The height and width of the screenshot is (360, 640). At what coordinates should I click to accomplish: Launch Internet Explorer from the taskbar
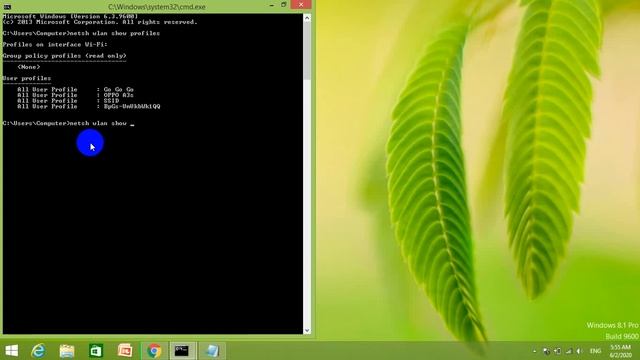(38, 351)
